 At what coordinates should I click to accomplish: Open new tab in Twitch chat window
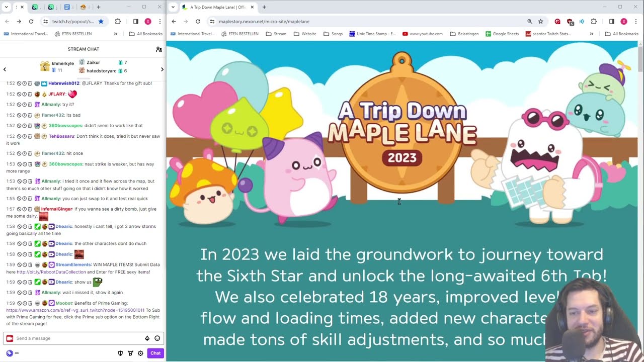pos(99,7)
